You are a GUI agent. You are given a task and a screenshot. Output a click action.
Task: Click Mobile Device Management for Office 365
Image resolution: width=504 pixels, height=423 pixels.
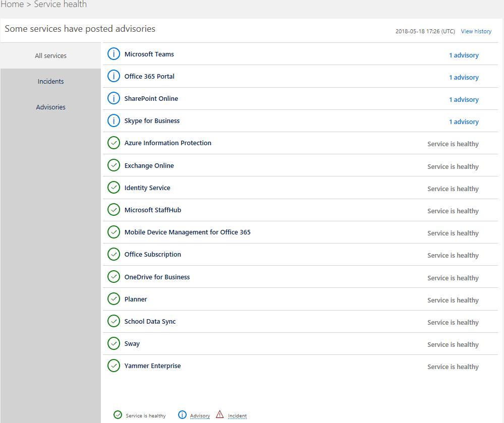coord(187,232)
